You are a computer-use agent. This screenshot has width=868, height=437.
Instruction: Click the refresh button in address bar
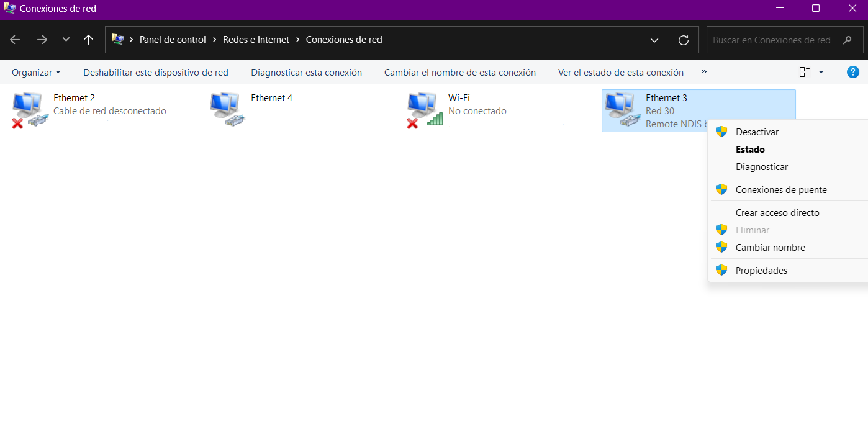684,40
